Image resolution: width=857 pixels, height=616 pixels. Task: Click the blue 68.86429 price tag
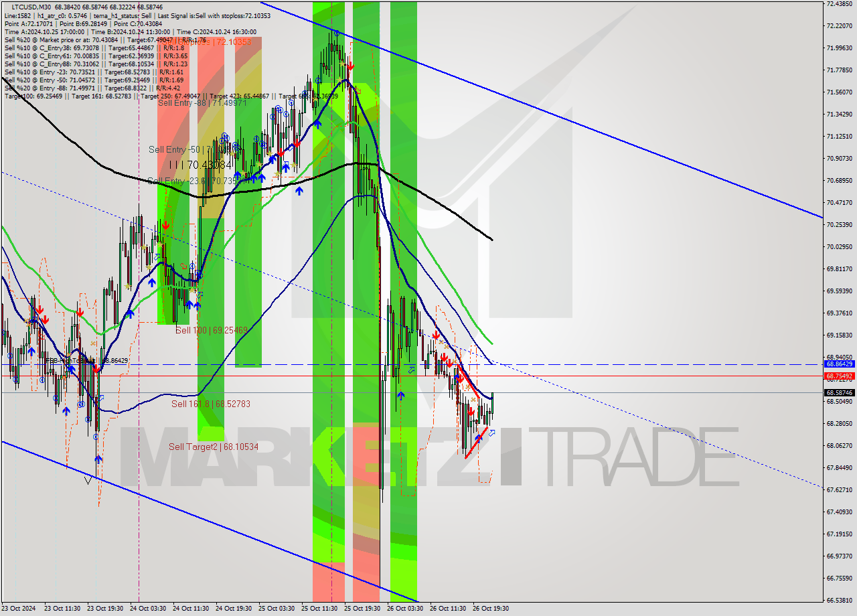point(839,364)
